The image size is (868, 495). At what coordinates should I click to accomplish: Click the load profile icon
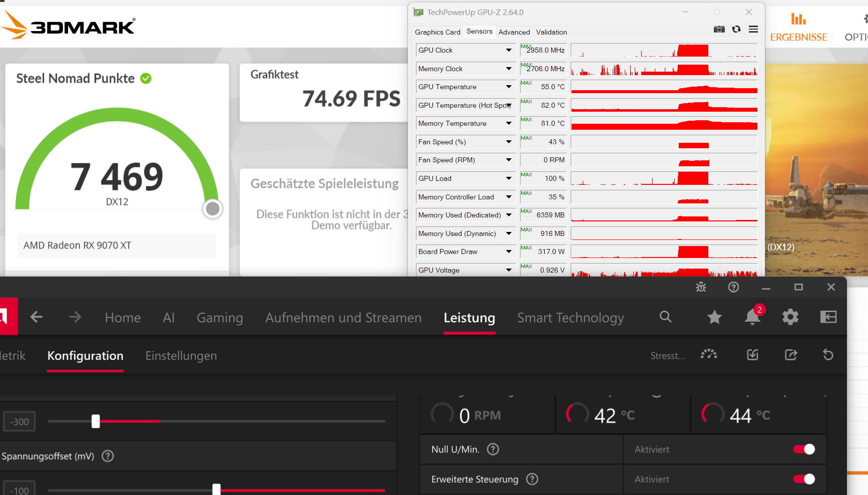(752, 355)
